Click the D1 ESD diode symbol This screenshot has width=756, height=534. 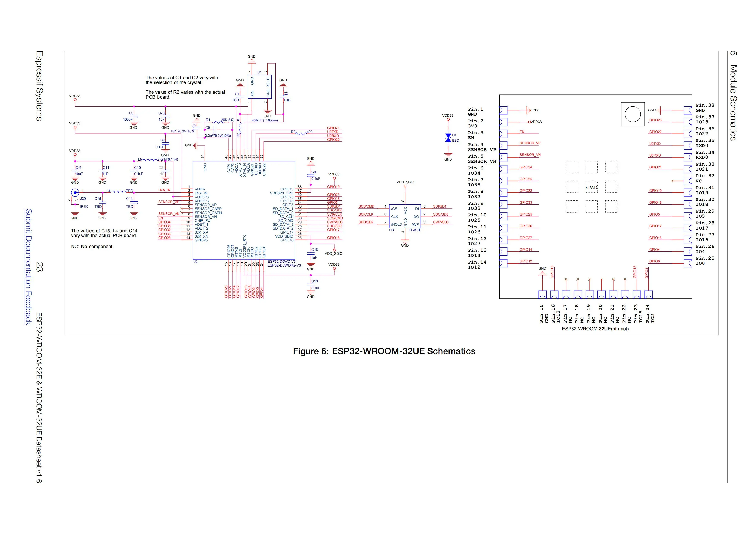point(448,138)
